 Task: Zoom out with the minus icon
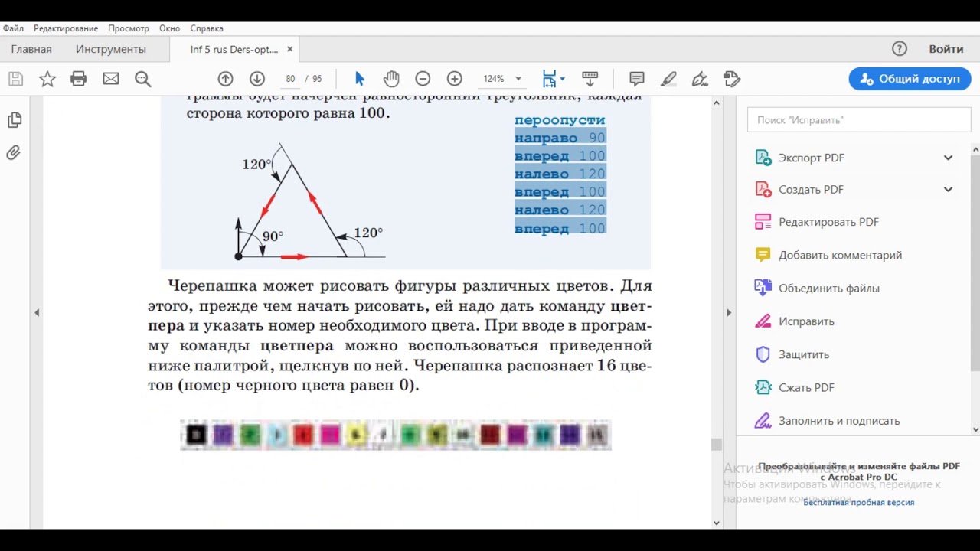tap(423, 79)
